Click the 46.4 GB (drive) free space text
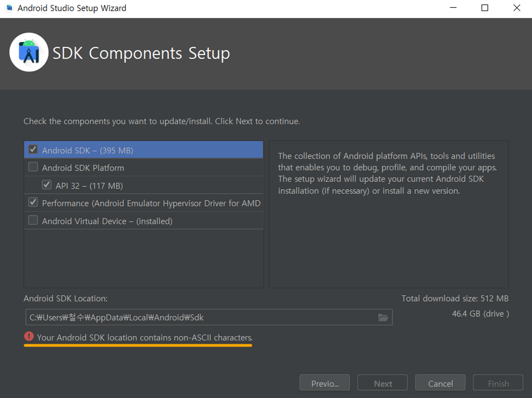The height and width of the screenshot is (398, 532). [x=480, y=314]
